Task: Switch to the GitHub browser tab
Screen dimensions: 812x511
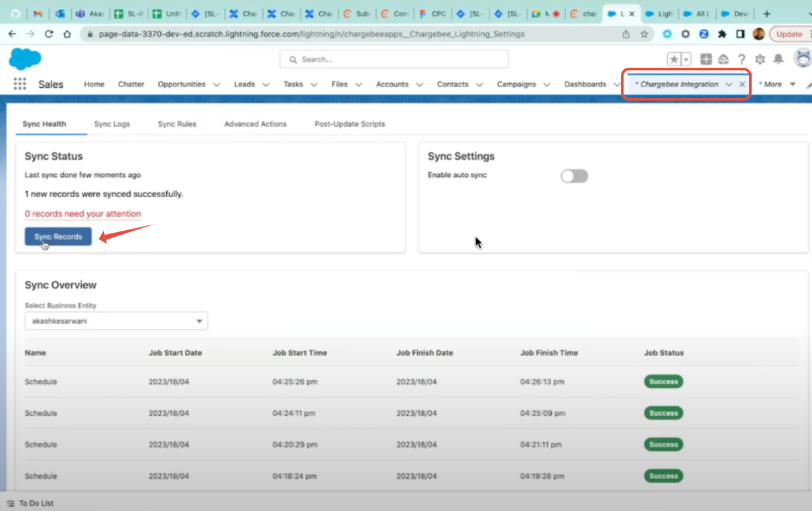Action: coord(15,13)
